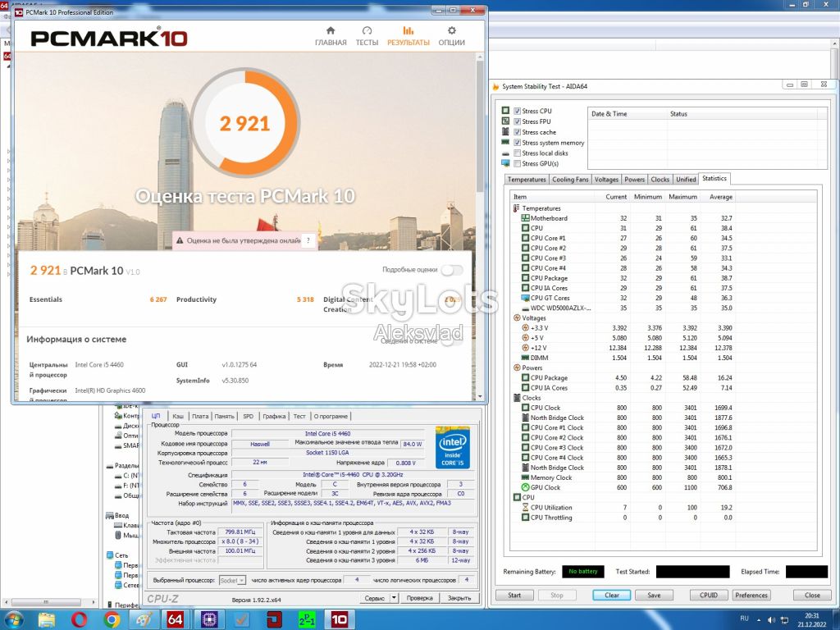Select the WDC WD5000AZLX row in Statistics
Screen dimensions: 840x630
tap(623, 308)
